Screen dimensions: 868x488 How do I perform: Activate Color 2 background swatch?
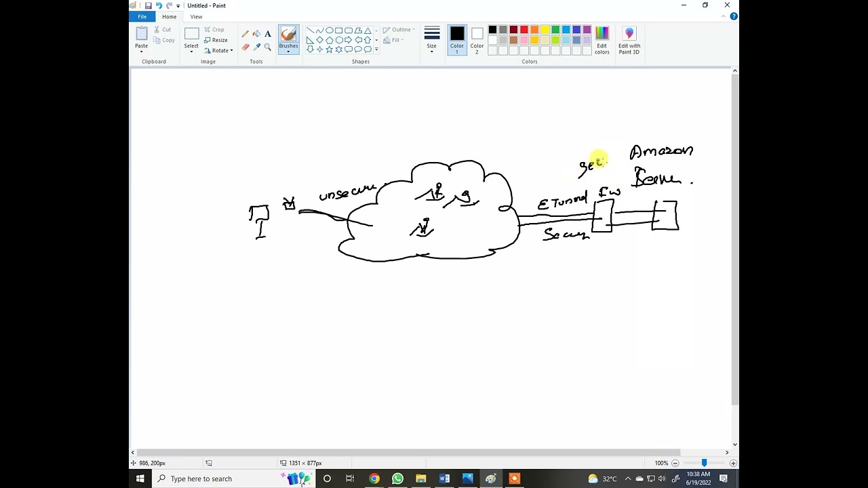[477, 41]
